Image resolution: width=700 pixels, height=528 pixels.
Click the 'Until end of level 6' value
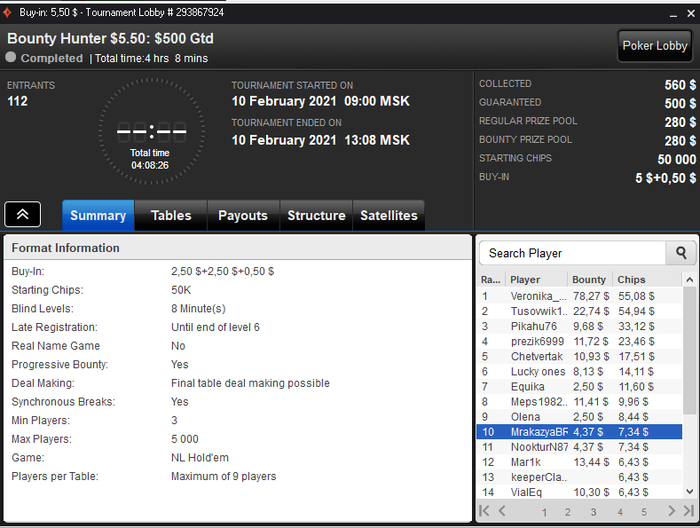pos(215,327)
